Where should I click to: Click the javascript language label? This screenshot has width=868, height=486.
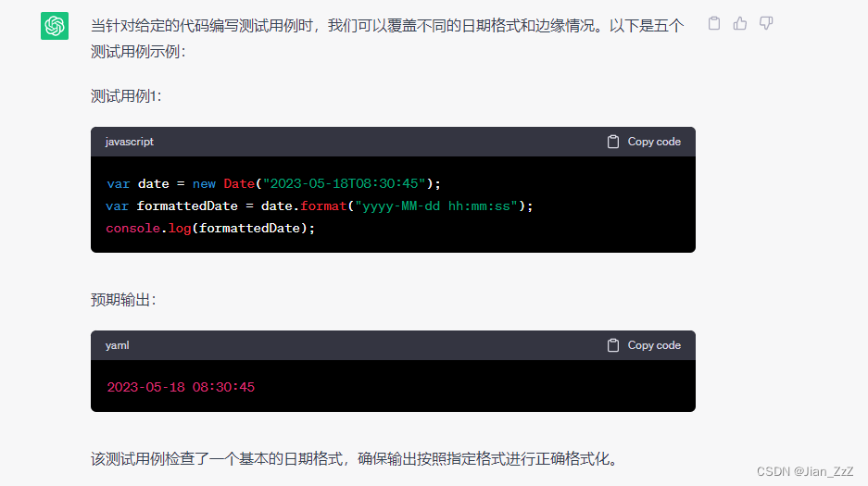(130, 142)
